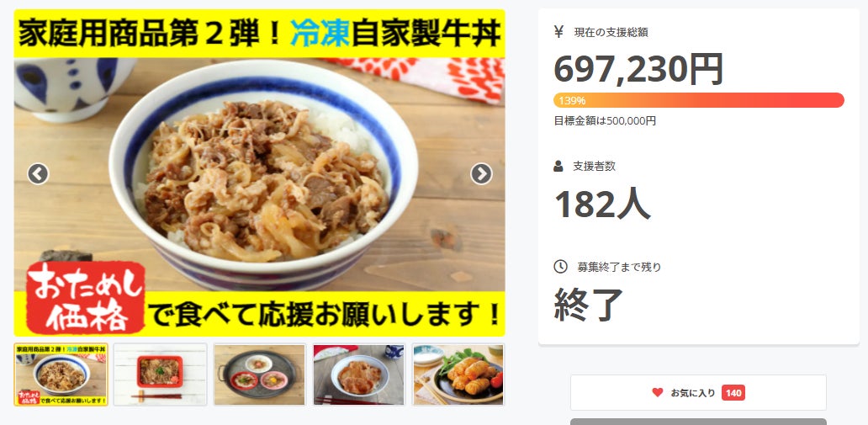868x425 pixels.
Task: Click the 目標金額は500,000円 goal text
Action: click(x=605, y=120)
